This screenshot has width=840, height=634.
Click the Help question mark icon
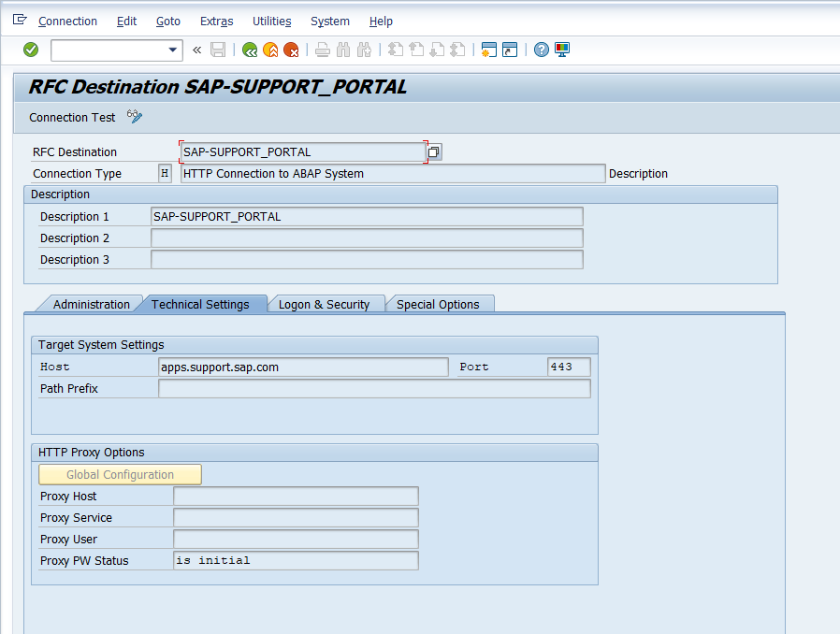coord(542,50)
